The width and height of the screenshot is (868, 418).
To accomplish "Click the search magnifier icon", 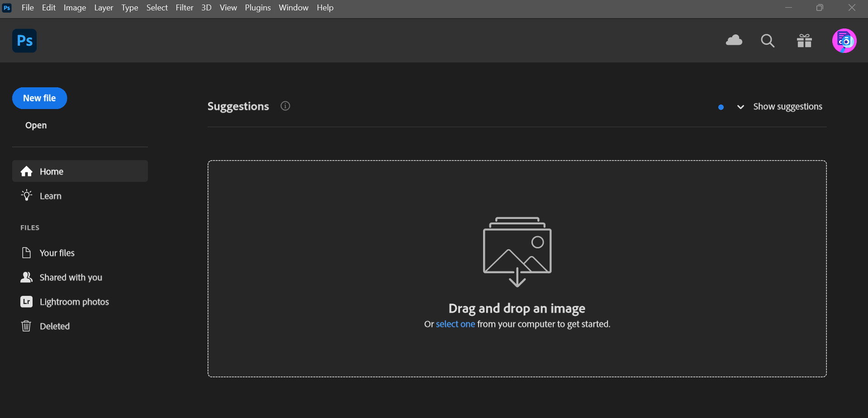I will [767, 41].
